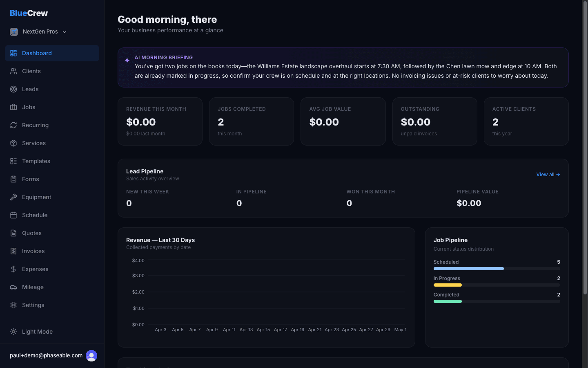Click the Leads target icon
The image size is (588, 368).
click(x=13, y=89)
